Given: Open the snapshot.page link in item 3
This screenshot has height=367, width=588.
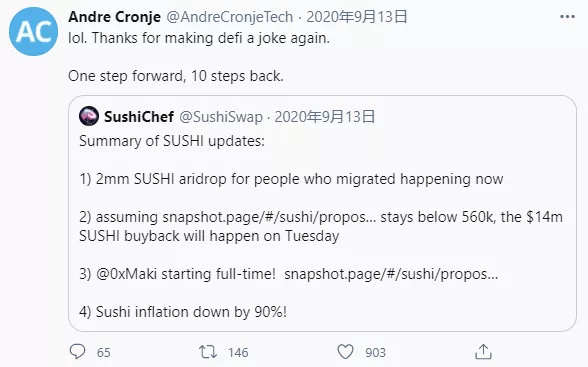Looking at the screenshot, I should pyautogui.click(x=391, y=274).
